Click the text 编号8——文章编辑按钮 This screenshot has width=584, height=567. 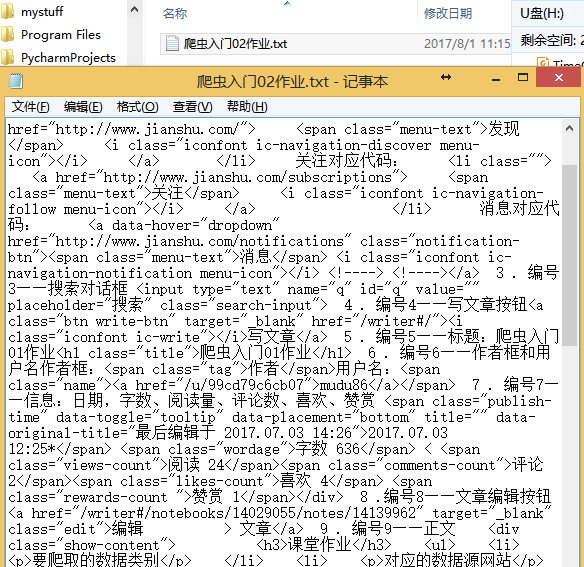pos(467,497)
